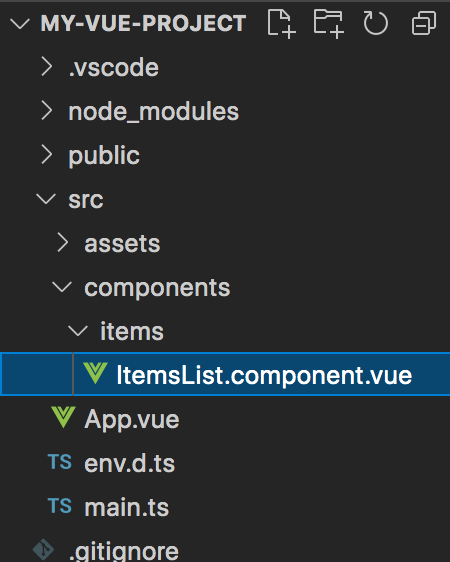Expand the public folder chevron
This screenshot has width=450, height=562.
47,154
